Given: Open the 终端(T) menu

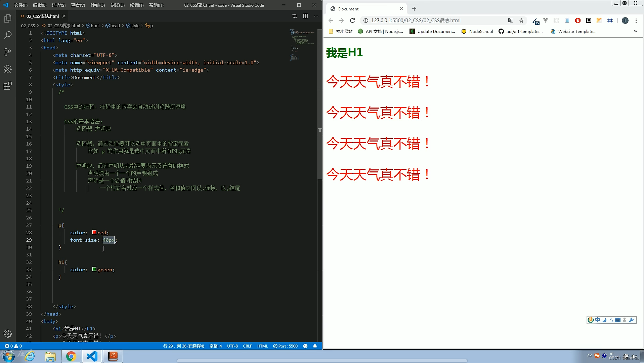Looking at the screenshot, I should (x=137, y=5).
